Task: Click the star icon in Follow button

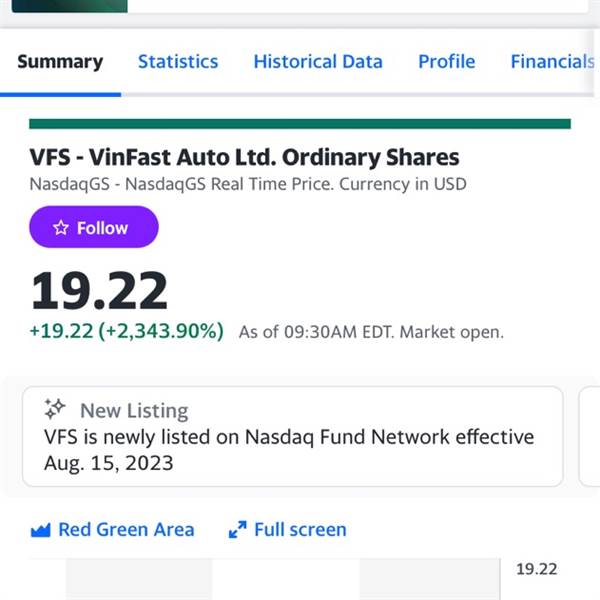Action: tap(61, 228)
